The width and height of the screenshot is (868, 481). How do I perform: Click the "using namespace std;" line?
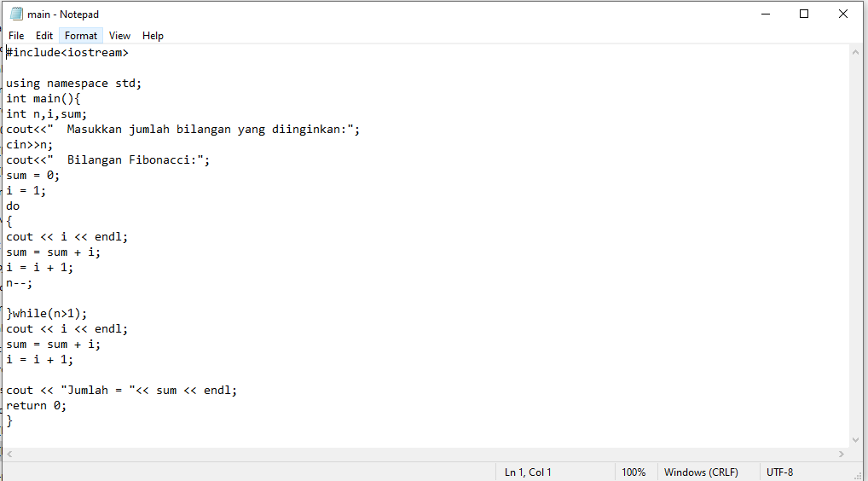click(x=74, y=84)
